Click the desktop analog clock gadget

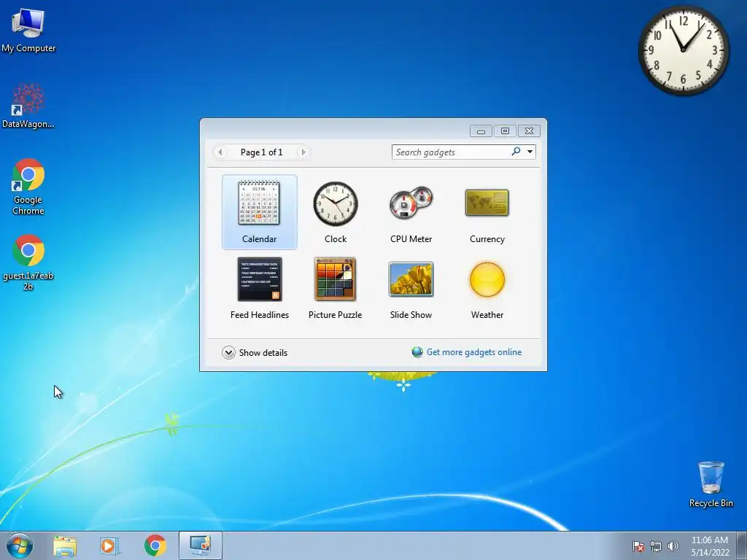(x=683, y=50)
